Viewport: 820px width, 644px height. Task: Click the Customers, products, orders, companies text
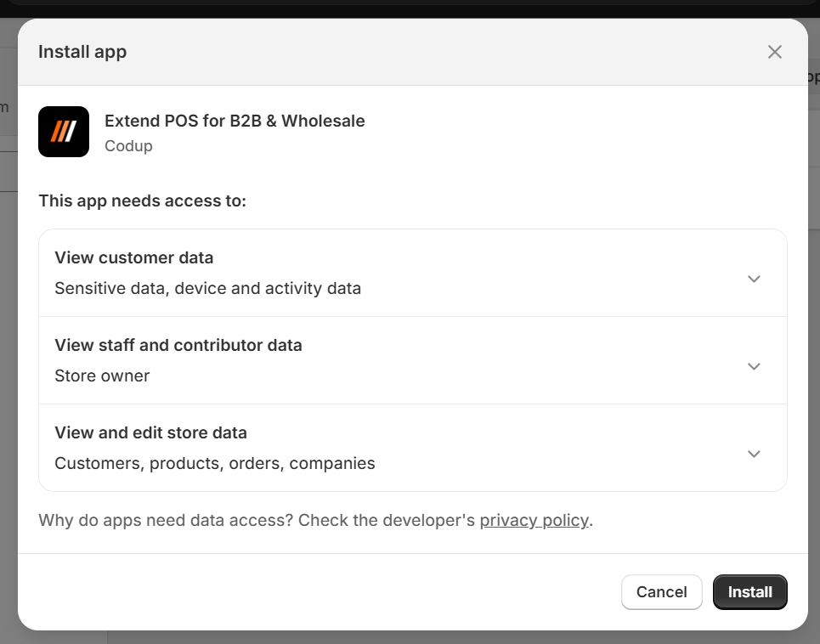click(x=215, y=464)
